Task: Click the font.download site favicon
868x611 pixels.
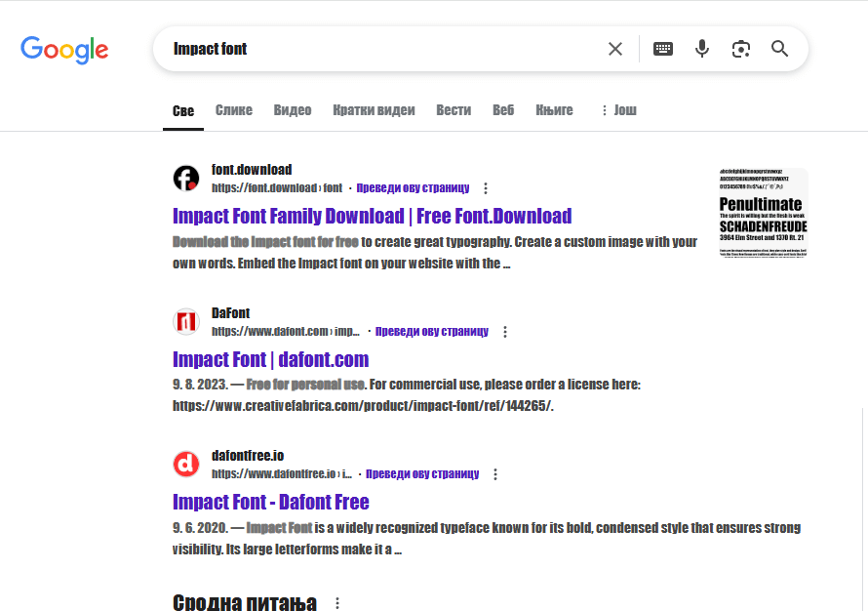Action: click(x=186, y=179)
